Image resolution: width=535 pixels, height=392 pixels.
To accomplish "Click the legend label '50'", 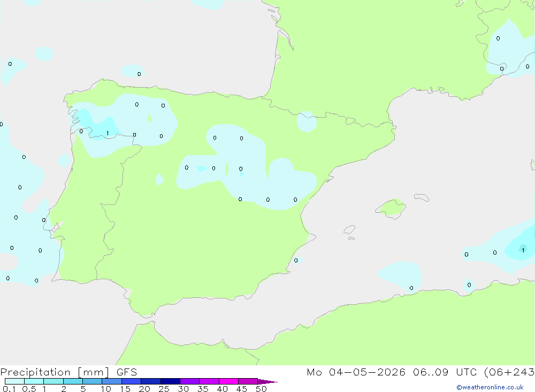I will click(x=261, y=389).
